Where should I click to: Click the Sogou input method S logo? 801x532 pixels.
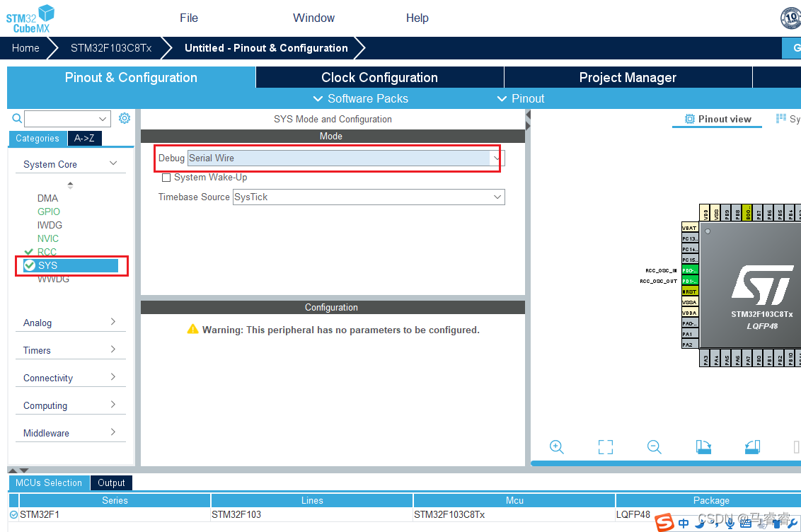(664, 522)
